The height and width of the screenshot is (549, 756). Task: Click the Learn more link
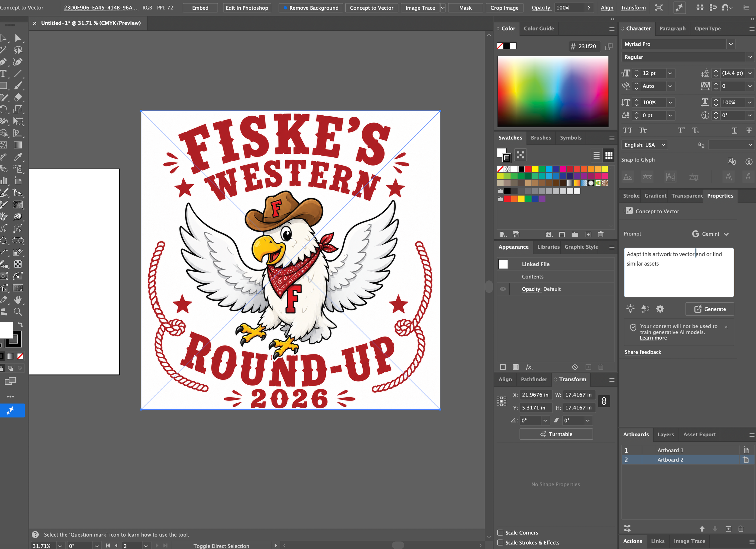pos(653,338)
